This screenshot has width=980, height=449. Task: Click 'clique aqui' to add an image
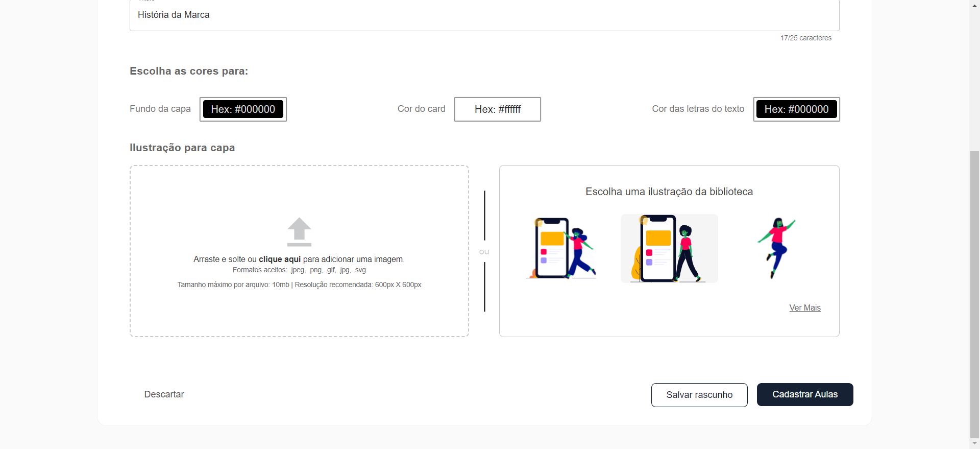point(280,259)
